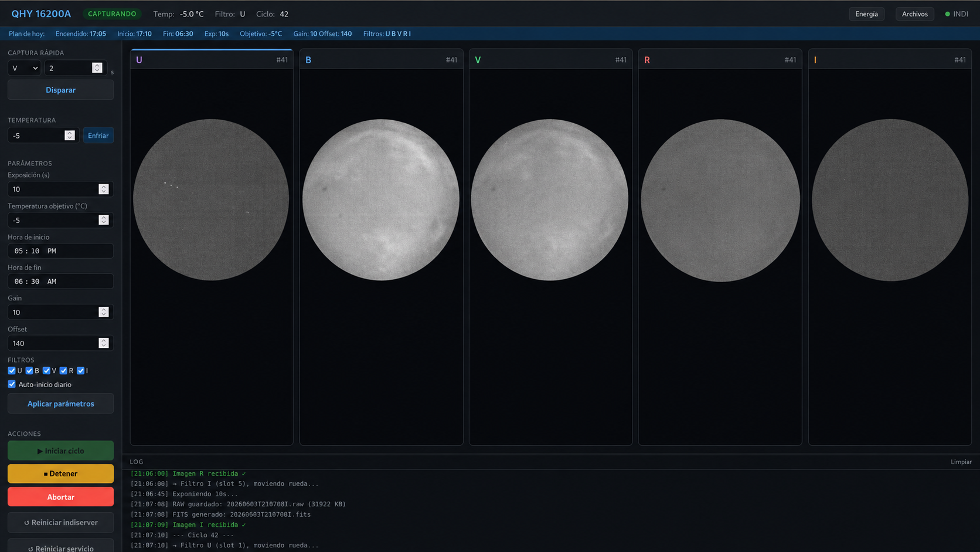Disable the Auto-inicio diario checkbox

pyautogui.click(x=12, y=384)
